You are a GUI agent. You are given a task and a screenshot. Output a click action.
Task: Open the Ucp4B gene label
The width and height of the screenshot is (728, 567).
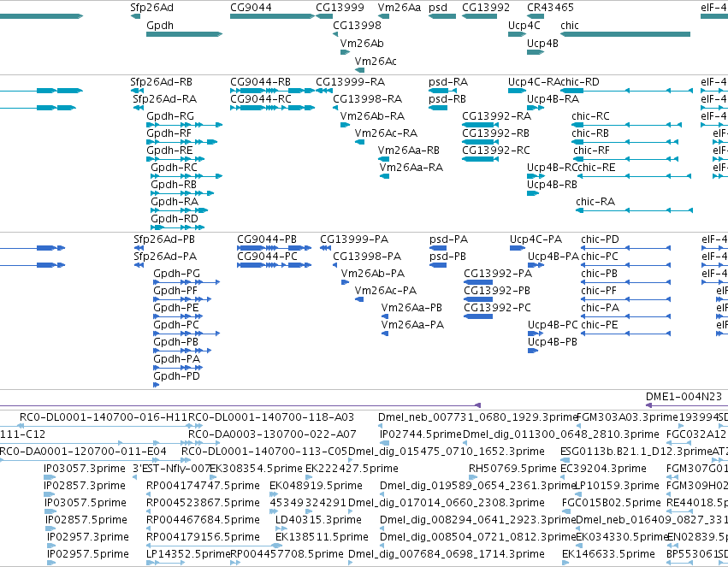pyautogui.click(x=542, y=43)
